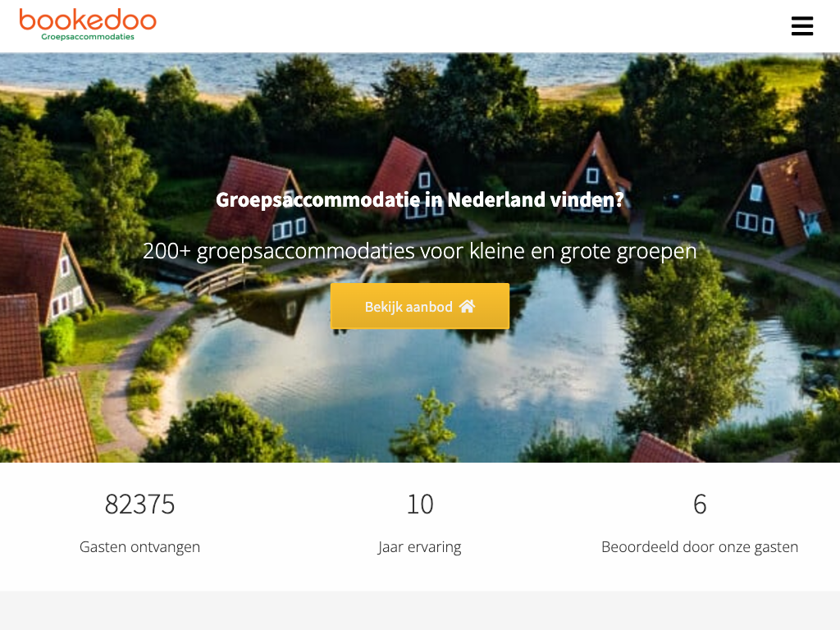This screenshot has width=840, height=630.
Task: Click the rating number 6
Action: tap(700, 504)
